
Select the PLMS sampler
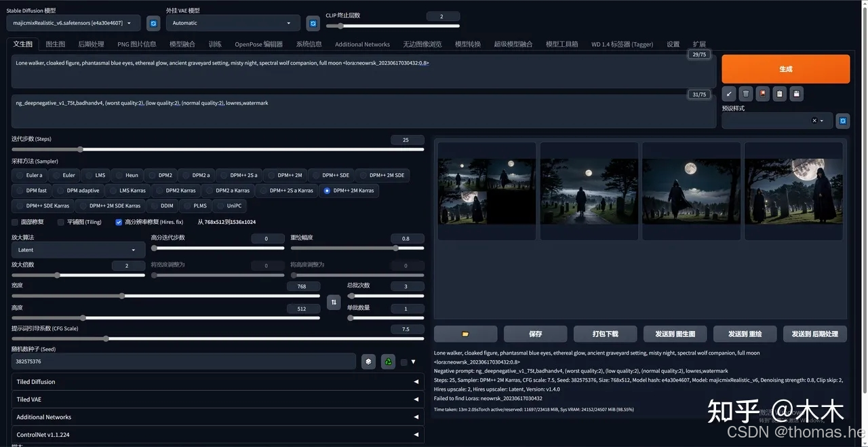click(x=195, y=206)
